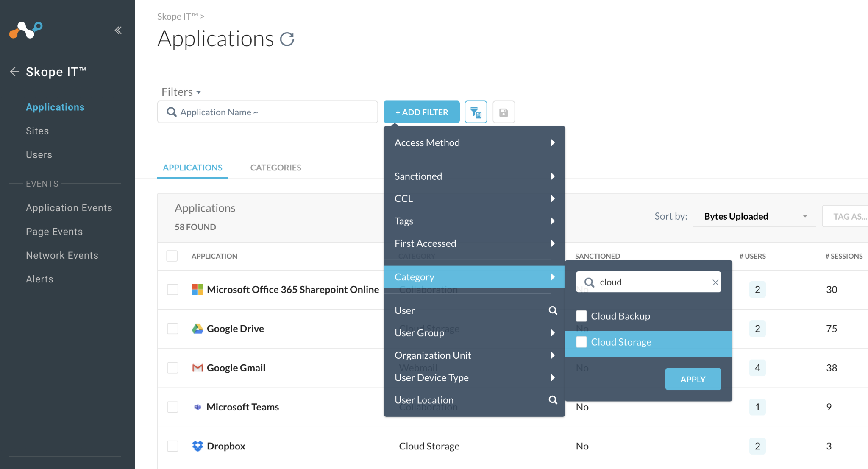
Task: Click the back arrow beside Skope IT
Action: tap(15, 72)
